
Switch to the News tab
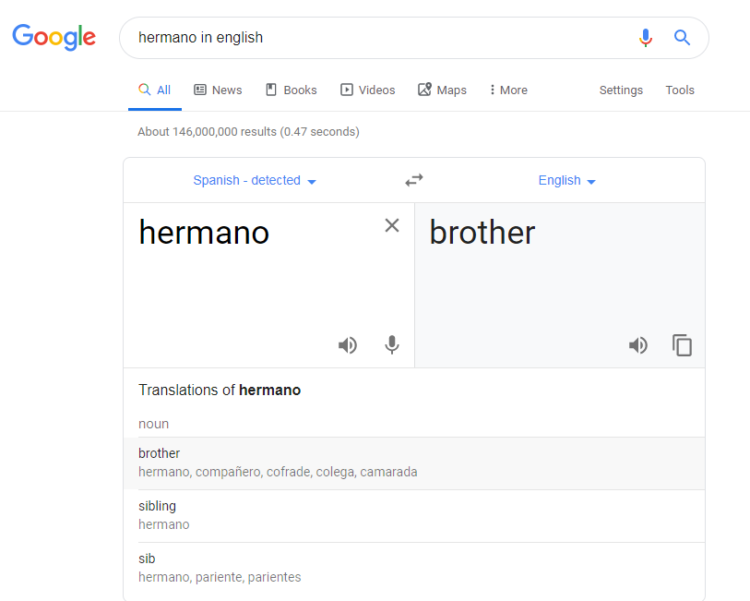[x=217, y=90]
